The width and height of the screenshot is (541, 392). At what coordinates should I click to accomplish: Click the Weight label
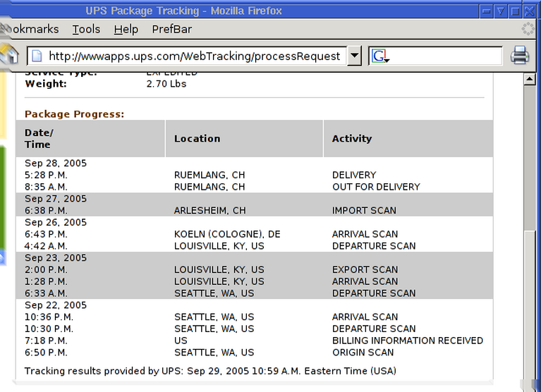(x=46, y=84)
